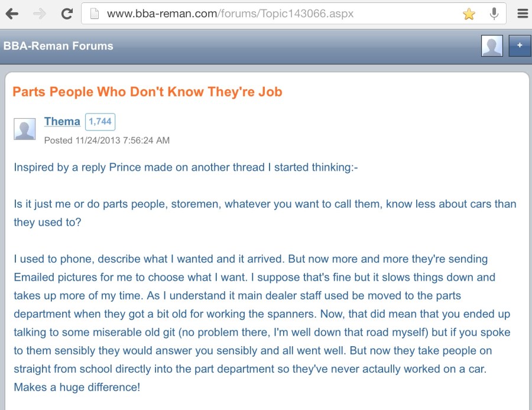Click the Posted 11/24/2013 timestamp

[107, 141]
